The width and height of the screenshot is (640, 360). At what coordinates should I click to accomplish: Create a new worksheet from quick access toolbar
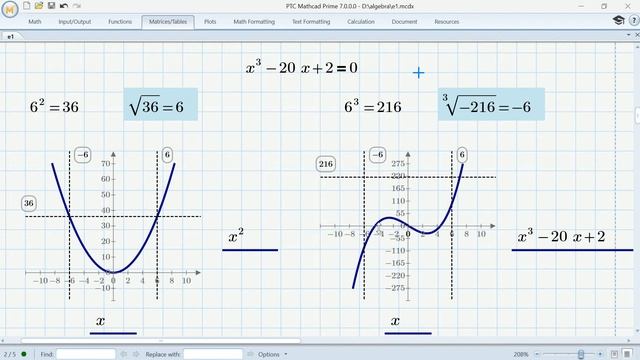[x=27, y=6]
